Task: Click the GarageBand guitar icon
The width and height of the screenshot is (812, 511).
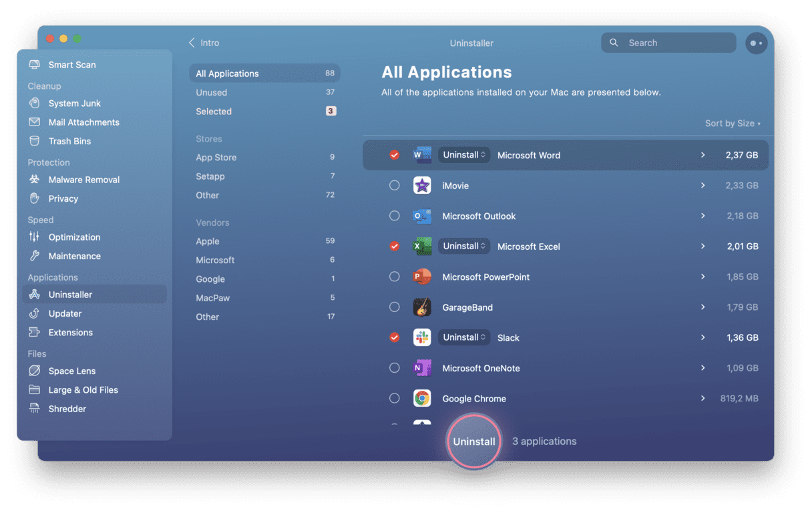Action: click(x=422, y=307)
